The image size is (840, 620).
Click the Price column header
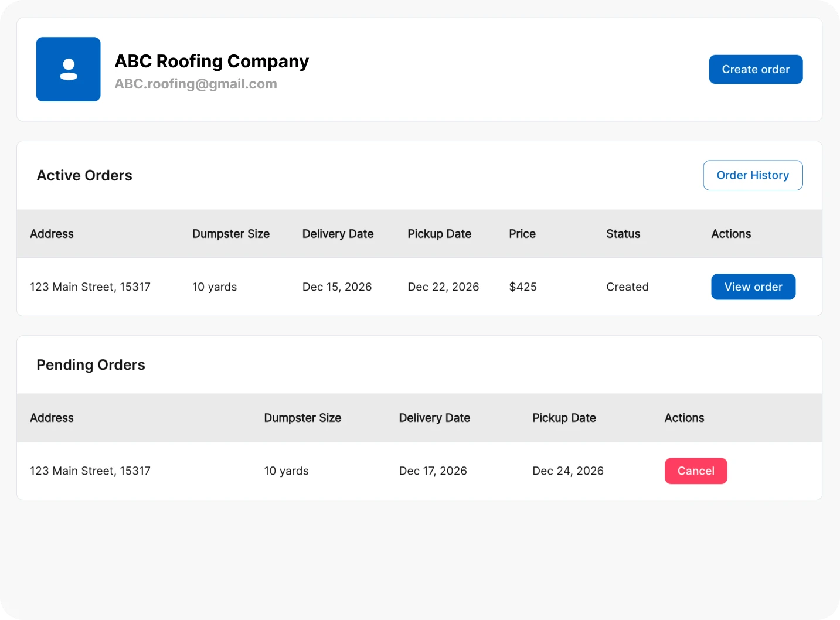click(522, 234)
